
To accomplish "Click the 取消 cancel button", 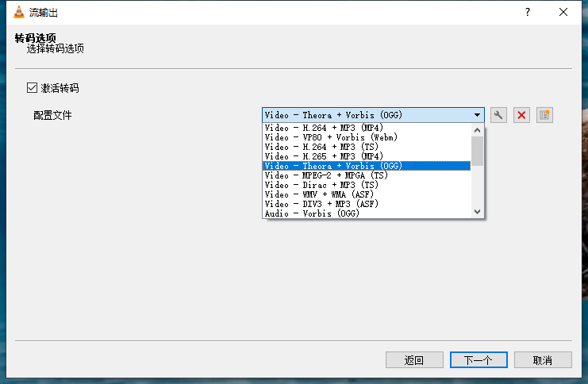I will (x=543, y=360).
